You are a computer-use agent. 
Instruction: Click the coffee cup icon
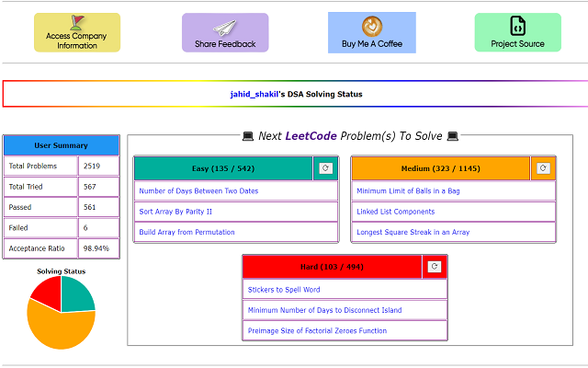[x=372, y=27]
